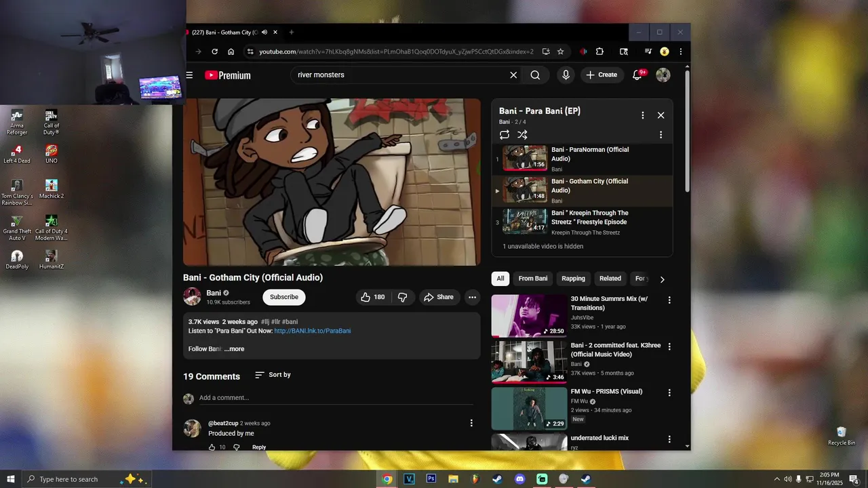
Task: Open a new Chrome tab
Action: (292, 32)
